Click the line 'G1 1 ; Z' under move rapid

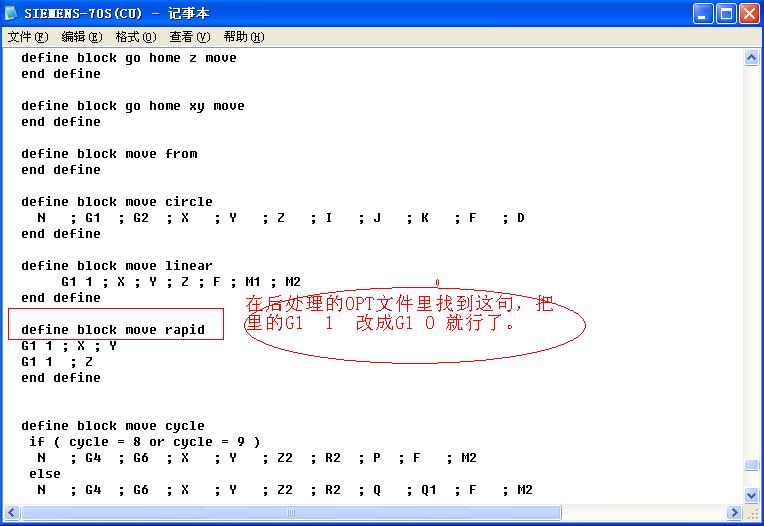pos(57,362)
